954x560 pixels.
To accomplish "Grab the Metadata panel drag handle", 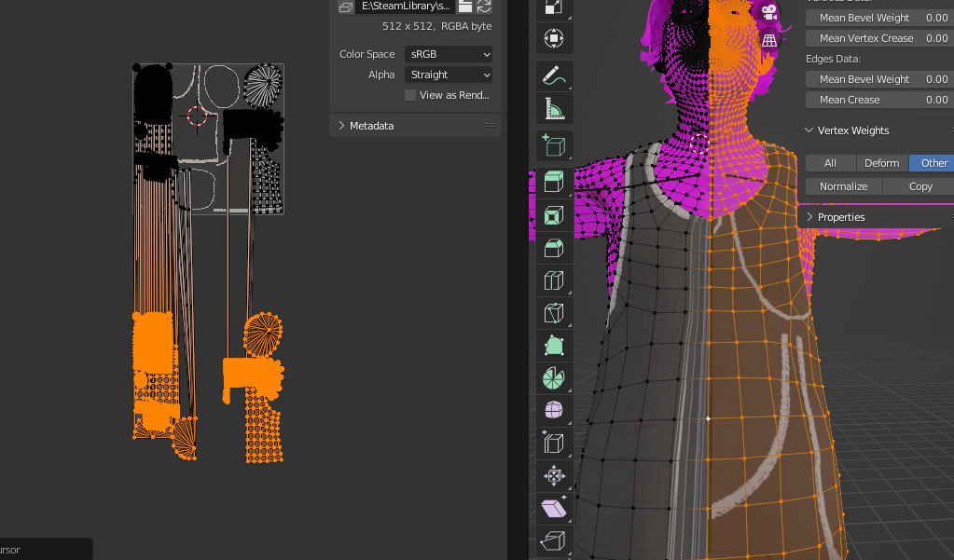I will tap(490, 125).
